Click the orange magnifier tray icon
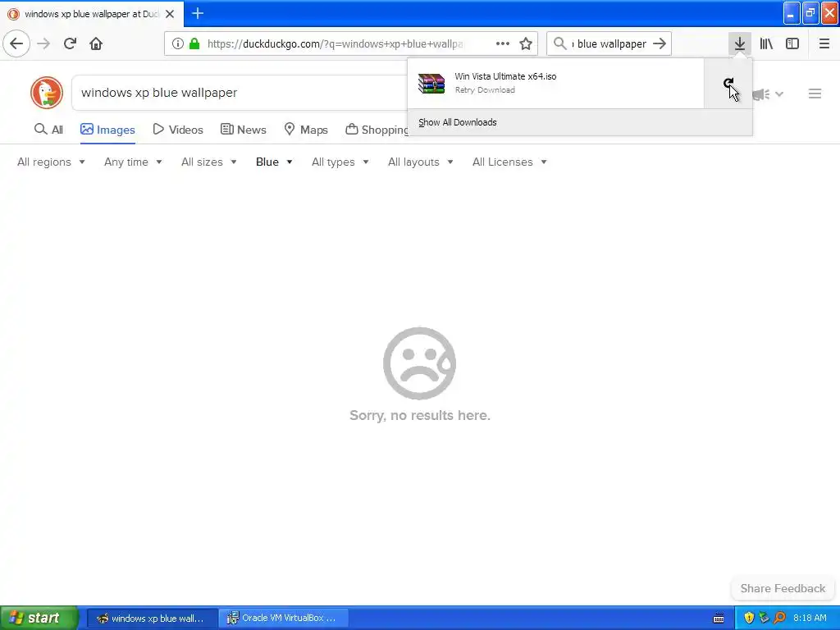Screen dimensions: 840x630 pos(780,618)
